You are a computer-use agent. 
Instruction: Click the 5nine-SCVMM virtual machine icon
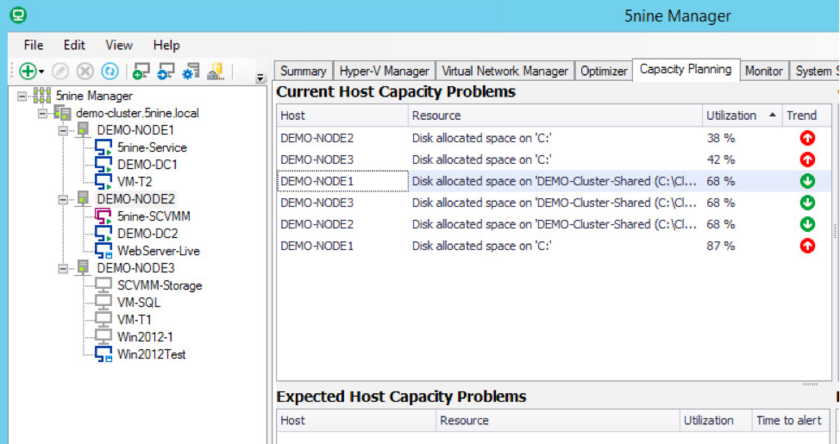[103, 216]
